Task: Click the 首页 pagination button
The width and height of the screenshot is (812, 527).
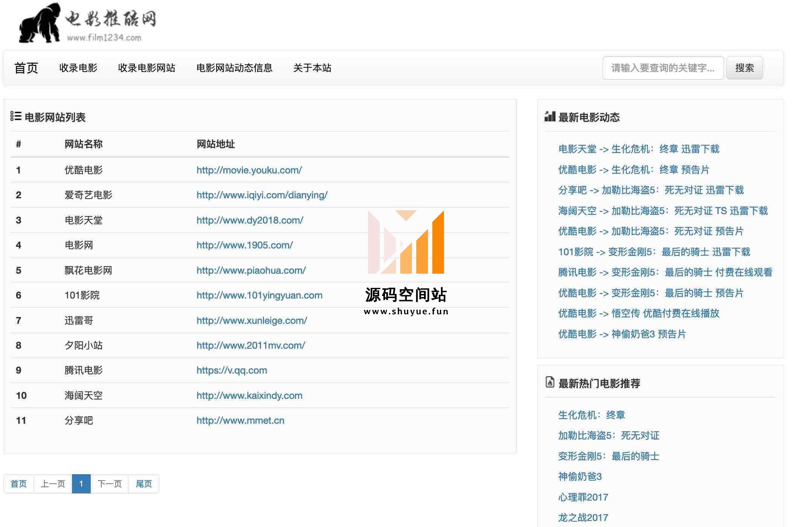Action: (x=19, y=484)
